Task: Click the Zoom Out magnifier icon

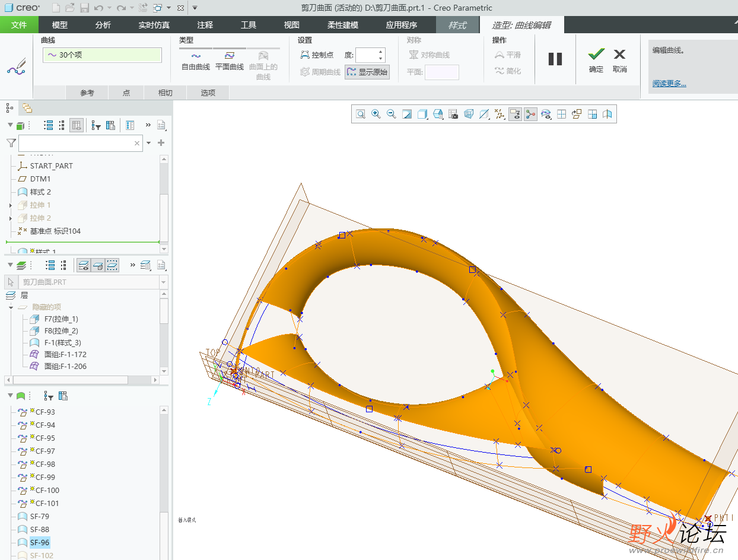Action: coord(392,114)
